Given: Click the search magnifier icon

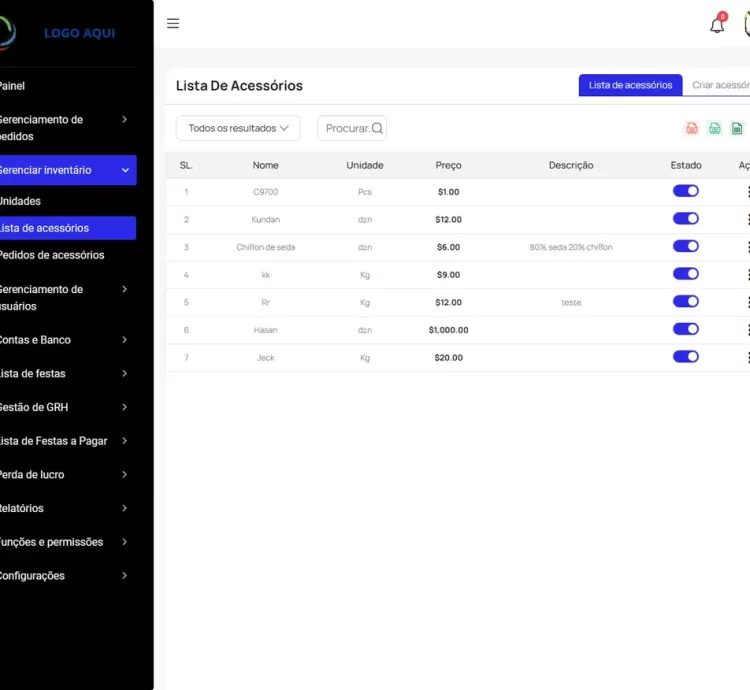Looking at the screenshot, I should [x=377, y=128].
